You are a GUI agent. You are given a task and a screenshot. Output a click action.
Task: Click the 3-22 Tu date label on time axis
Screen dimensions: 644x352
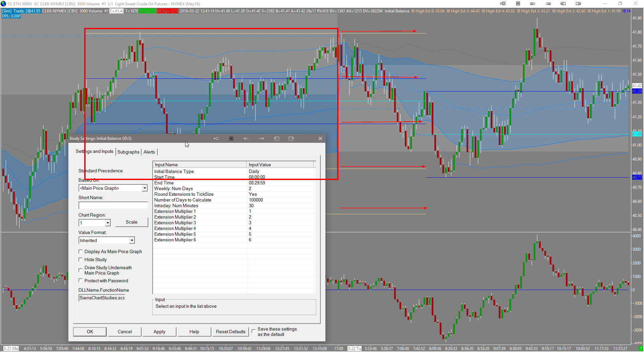pyautogui.click(x=354, y=349)
